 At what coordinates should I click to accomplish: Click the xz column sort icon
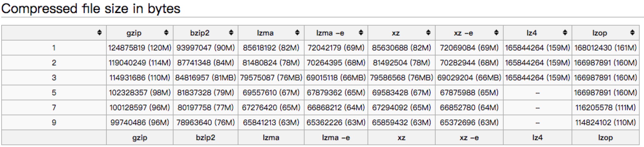pyautogui.click(x=428, y=33)
